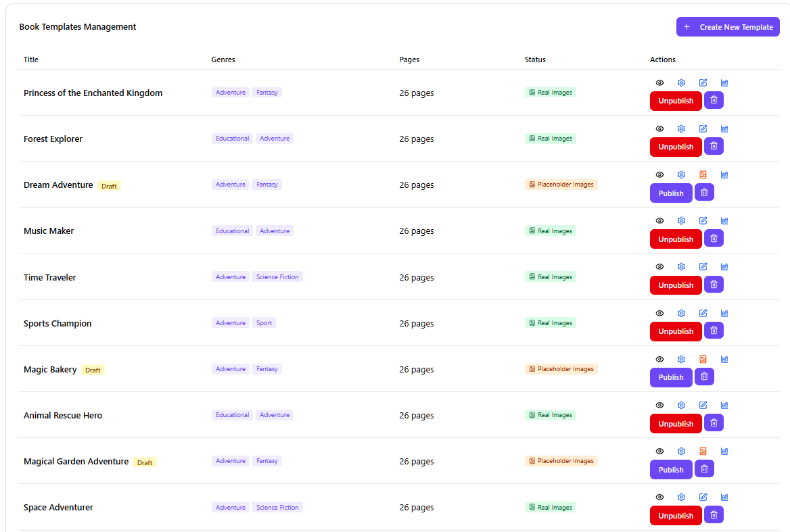Publish the Dream Adventure template

click(x=670, y=193)
